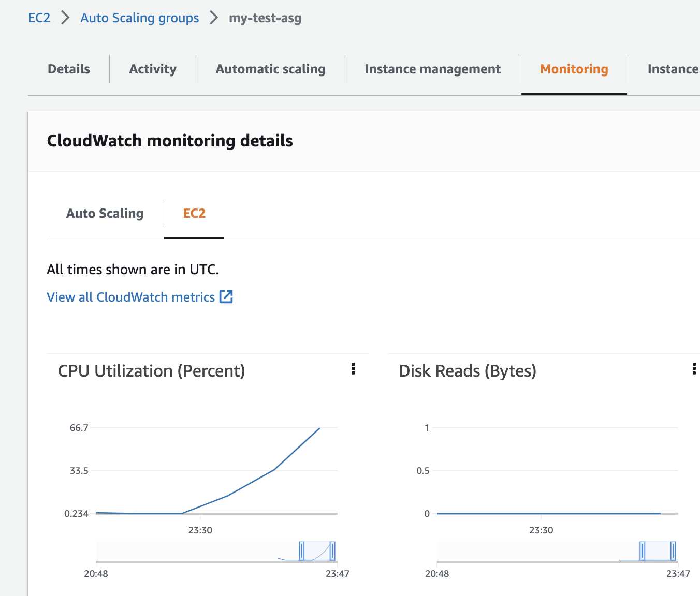Click the 0.234 axis label on CPU chart

click(77, 514)
